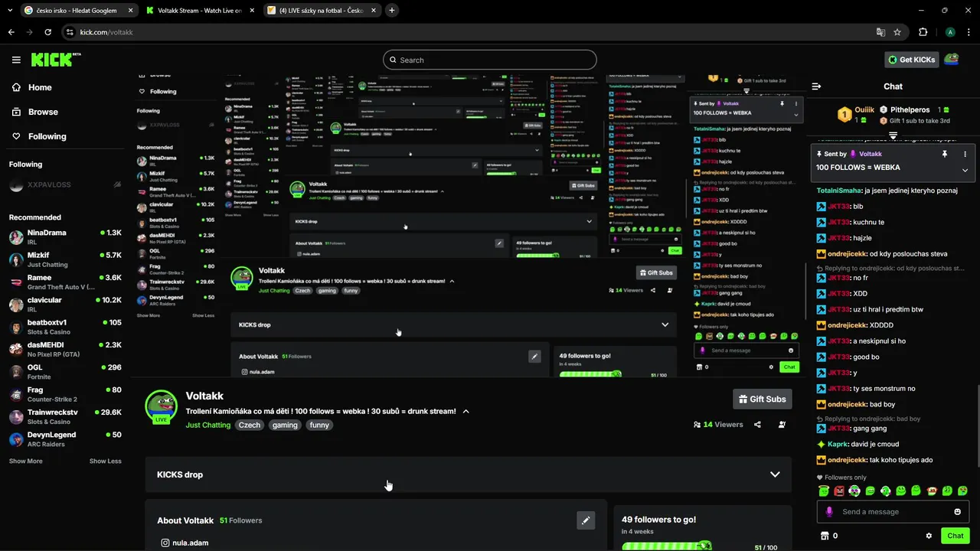Open clavicular recommended channel

pos(65,305)
